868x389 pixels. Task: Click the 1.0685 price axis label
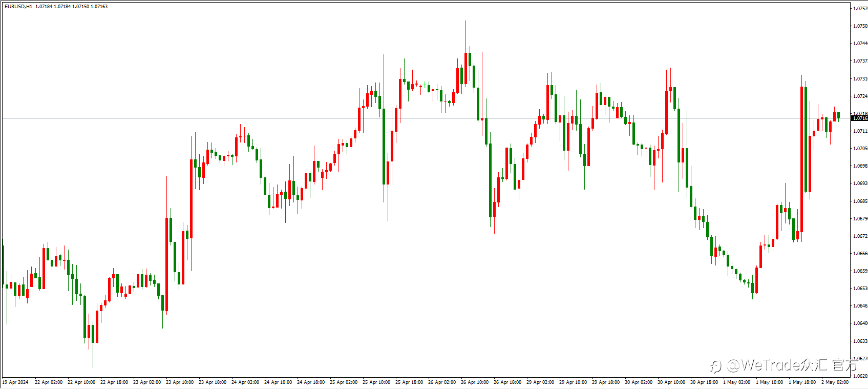click(x=861, y=201)
